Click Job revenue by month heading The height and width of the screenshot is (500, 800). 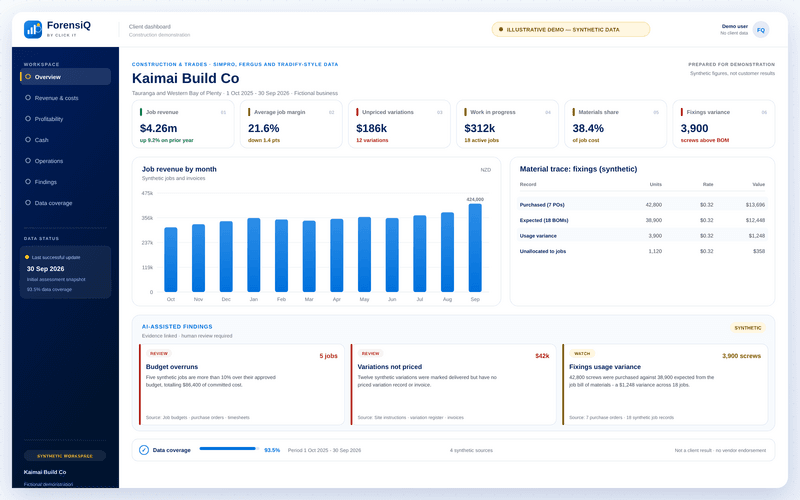[x=179, y=169]
